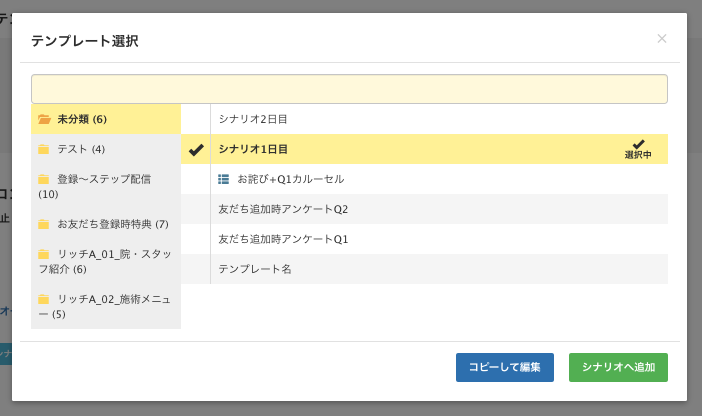Select template 友だち追加時アンケートQ2
This screenshot has width=702, height=416.
pyautogui.click(x=283, y=209)
